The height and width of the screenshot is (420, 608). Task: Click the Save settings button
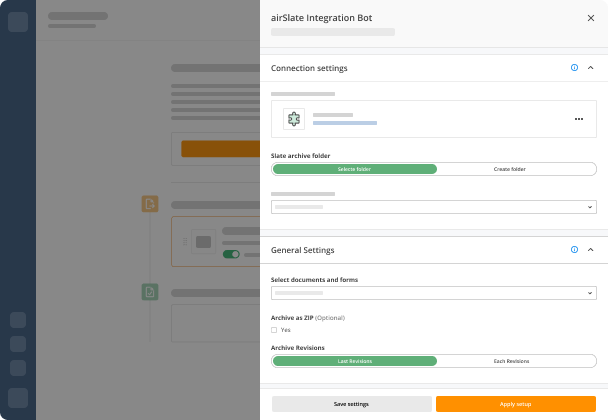pyautogui.click(x=351, y=404)
